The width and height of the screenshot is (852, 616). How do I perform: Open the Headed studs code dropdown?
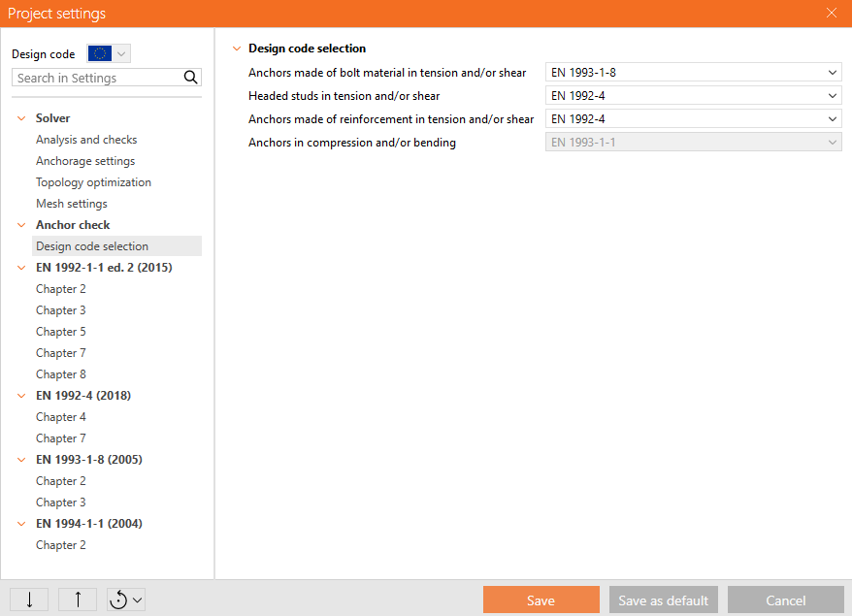point(693,96)
